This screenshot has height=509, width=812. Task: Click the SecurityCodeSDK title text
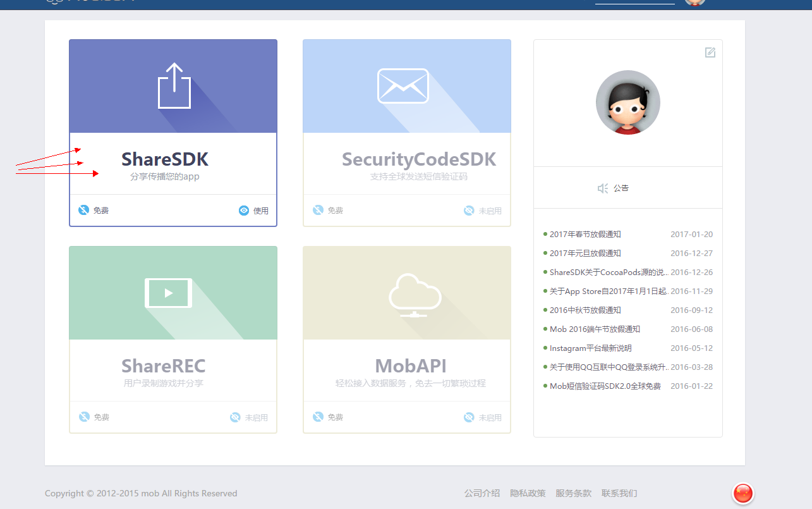pos(419,159)
